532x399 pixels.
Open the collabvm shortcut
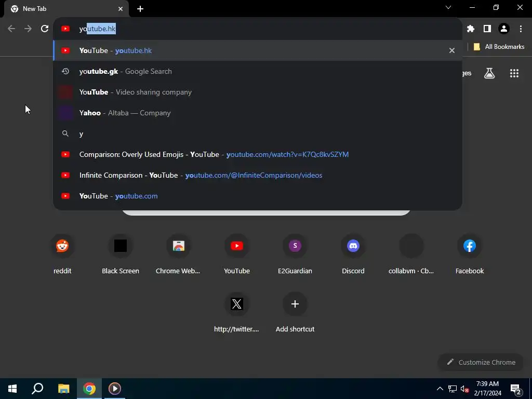[x=411, y=253]
